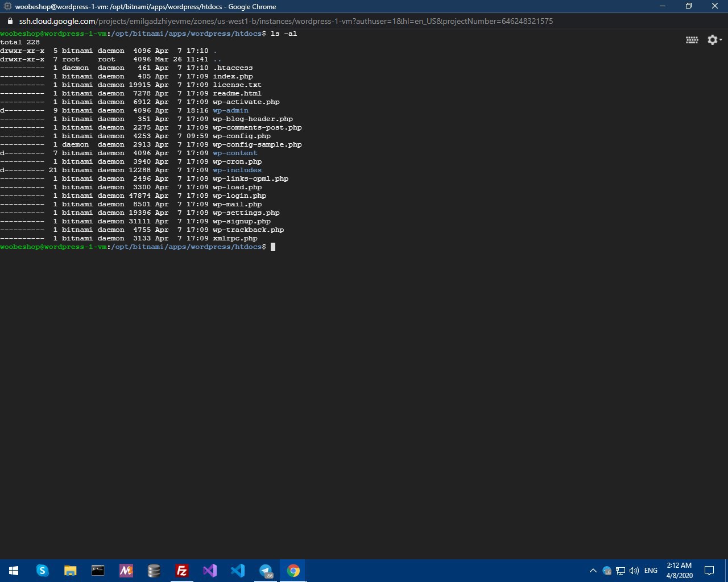Click the index.php file name
Screen dimensions: 728x582
(233, 76)
